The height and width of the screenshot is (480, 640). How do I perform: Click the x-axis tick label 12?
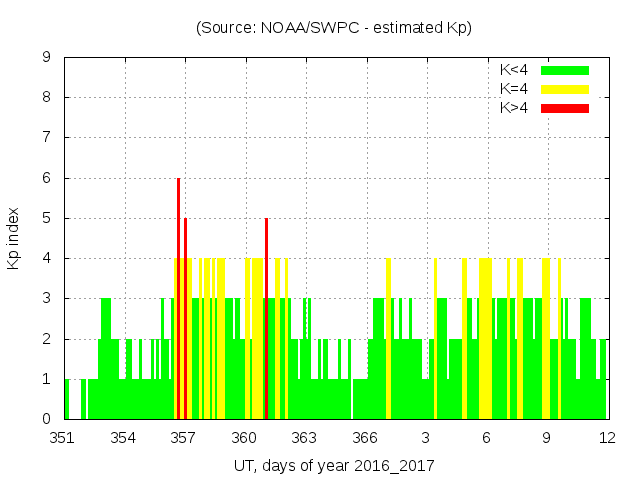pyautogui.click(x=606, y=437)
